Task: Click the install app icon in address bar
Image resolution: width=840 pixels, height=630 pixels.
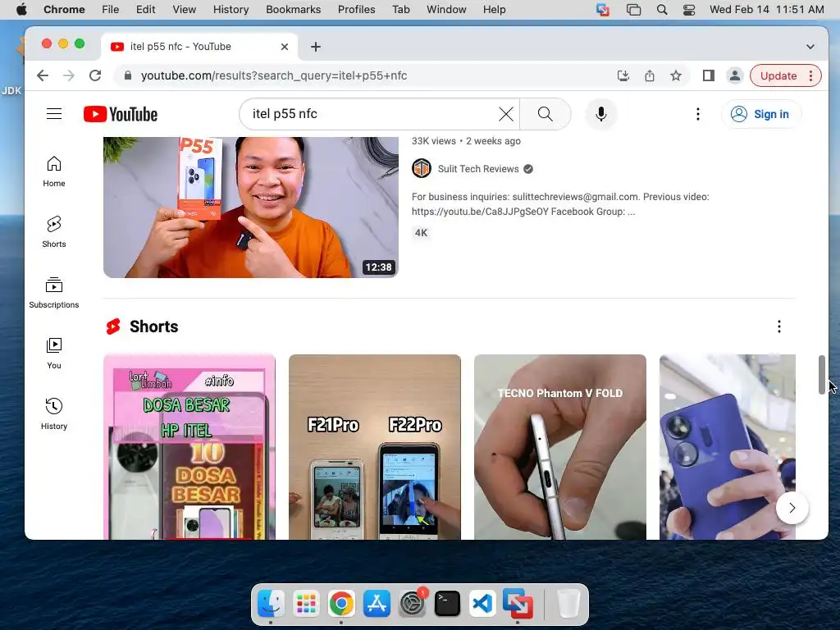Action: 623,75
